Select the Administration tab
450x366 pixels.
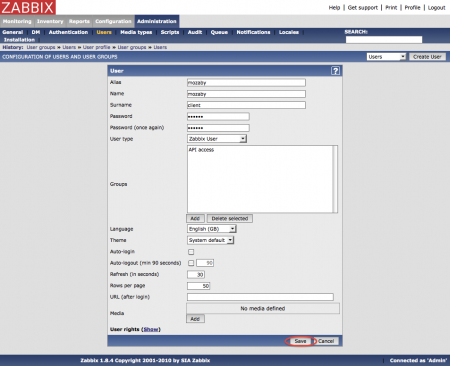click(x=157, y=21)
